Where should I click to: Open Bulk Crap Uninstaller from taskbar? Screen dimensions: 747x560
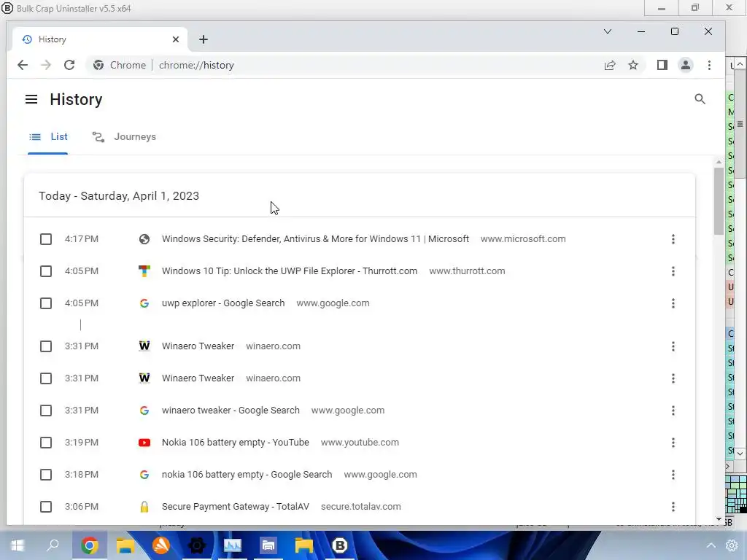pos(340,545)
